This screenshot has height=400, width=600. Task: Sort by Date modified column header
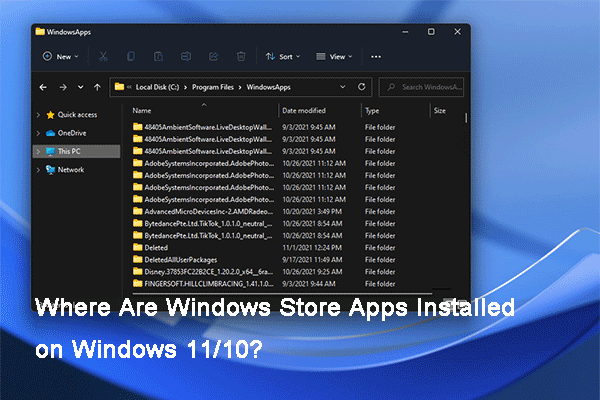(304, 111)
